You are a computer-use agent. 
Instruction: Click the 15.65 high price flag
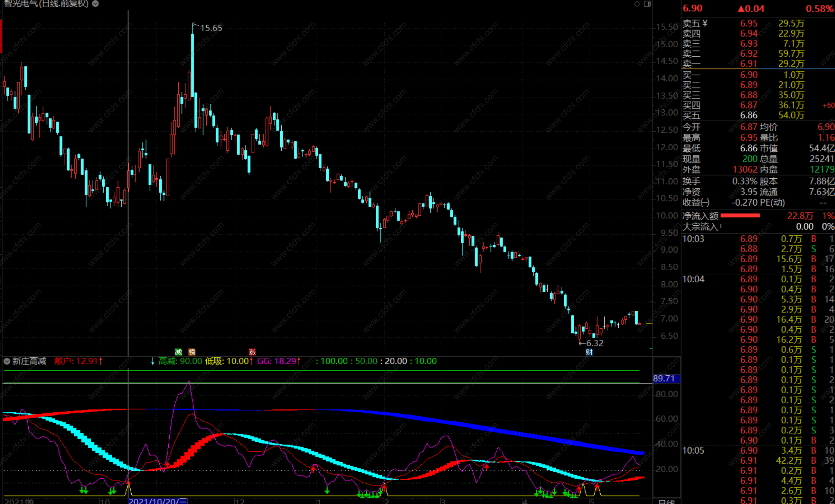(x=210, y=28)
